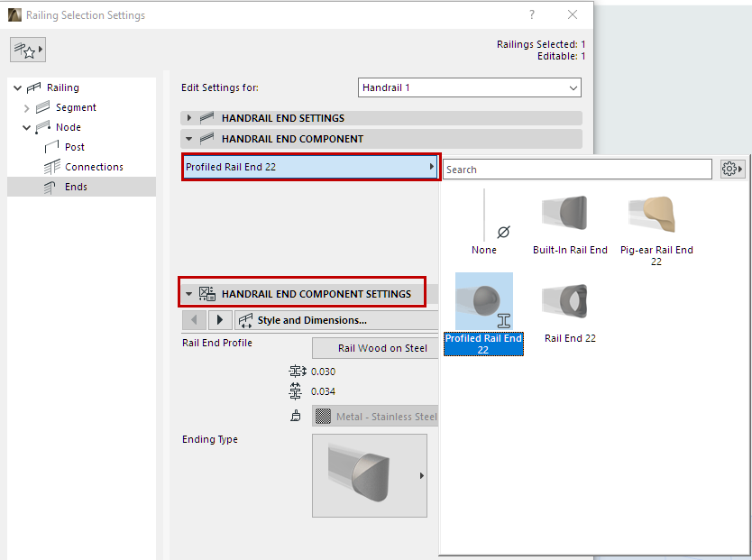Viewport: 752px width, 560px height.
Task: Click the Handrail End Component panel icon
Action: pyautogui.click(x=206, y=139)
